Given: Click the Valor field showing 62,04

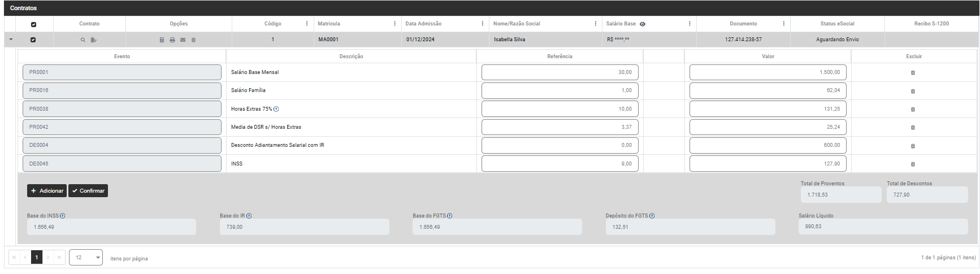Looking at the screenshot, I should coord(768,90).
